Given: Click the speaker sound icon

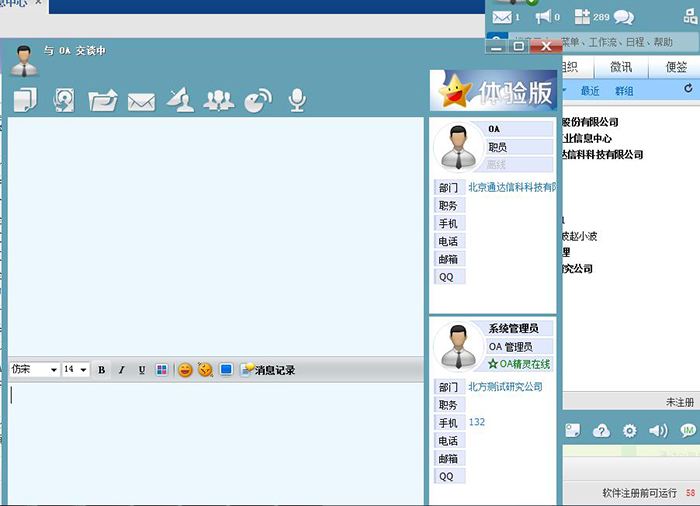Looking at the screenshot, I should coord(657,430).
